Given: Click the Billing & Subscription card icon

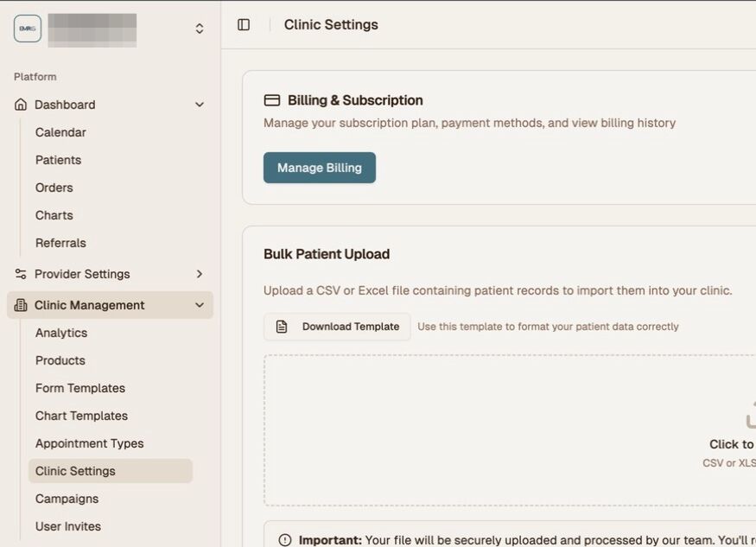Looking at the screenshot, I should [272, 100].
